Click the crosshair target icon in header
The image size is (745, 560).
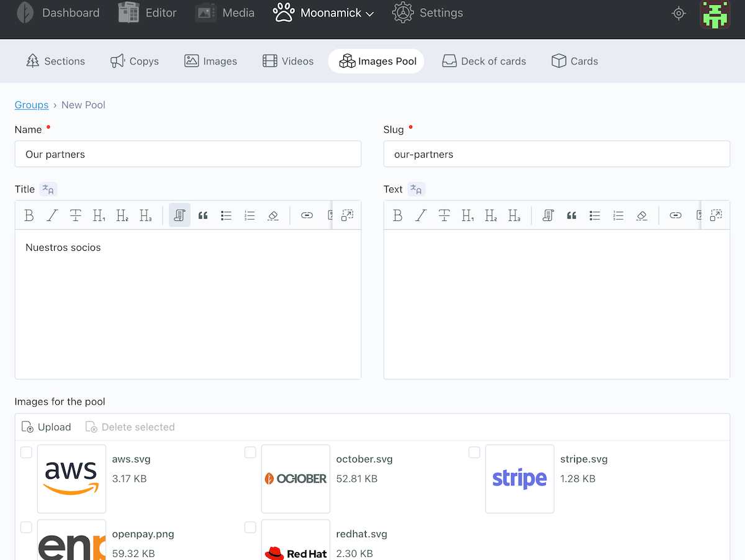pyautogui.click(x=679, y=13)
